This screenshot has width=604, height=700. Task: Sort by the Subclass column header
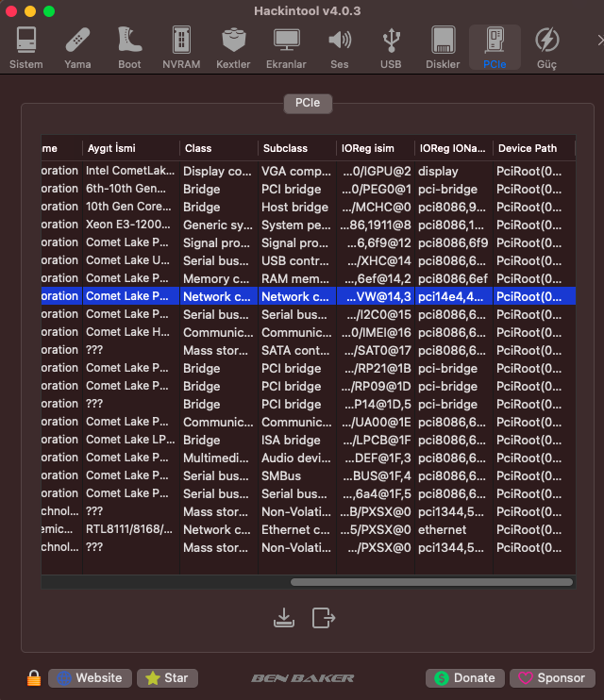(x=295, y=148)
